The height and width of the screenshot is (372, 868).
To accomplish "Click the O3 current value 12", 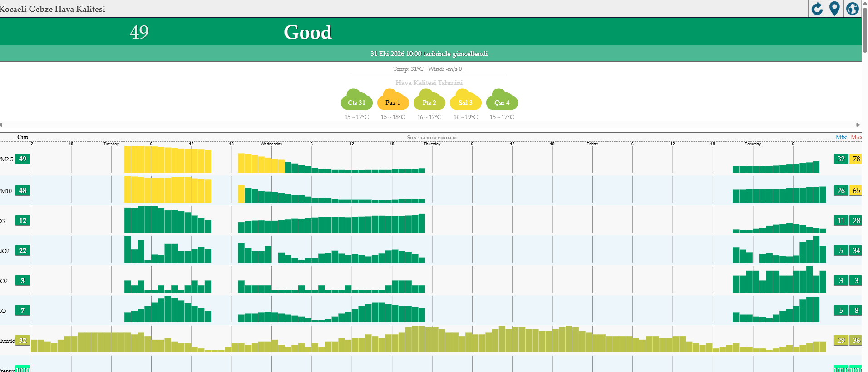I will (23, 221).
